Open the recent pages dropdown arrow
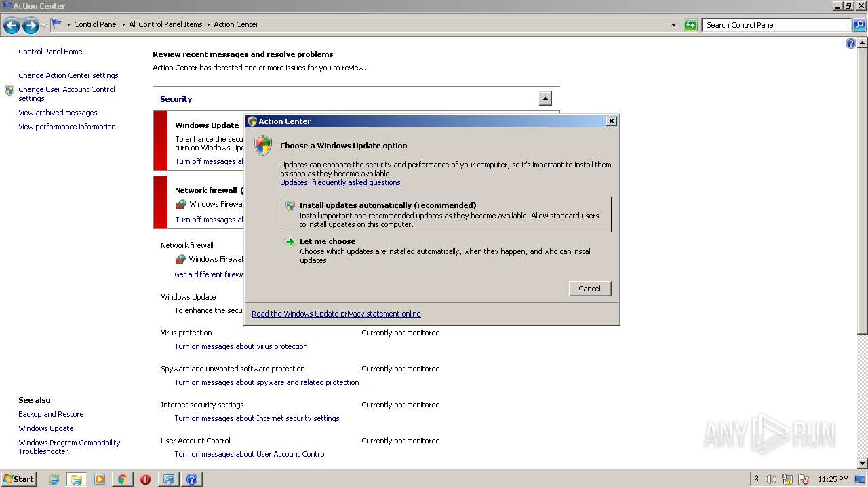 click(x=44, y=26)
